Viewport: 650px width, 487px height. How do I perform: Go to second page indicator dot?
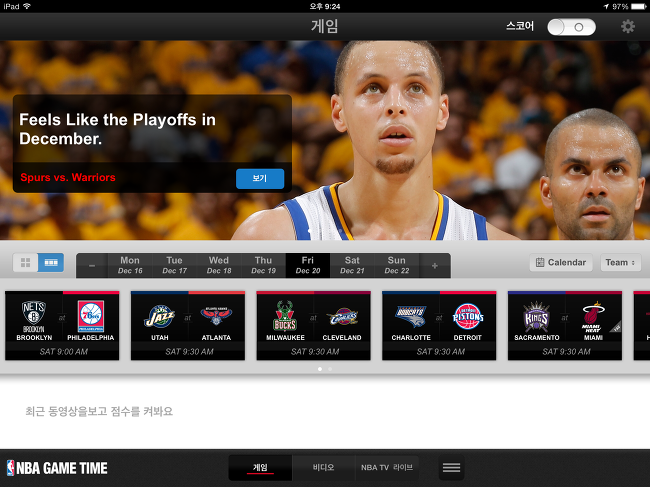click(x=330, y=369)
